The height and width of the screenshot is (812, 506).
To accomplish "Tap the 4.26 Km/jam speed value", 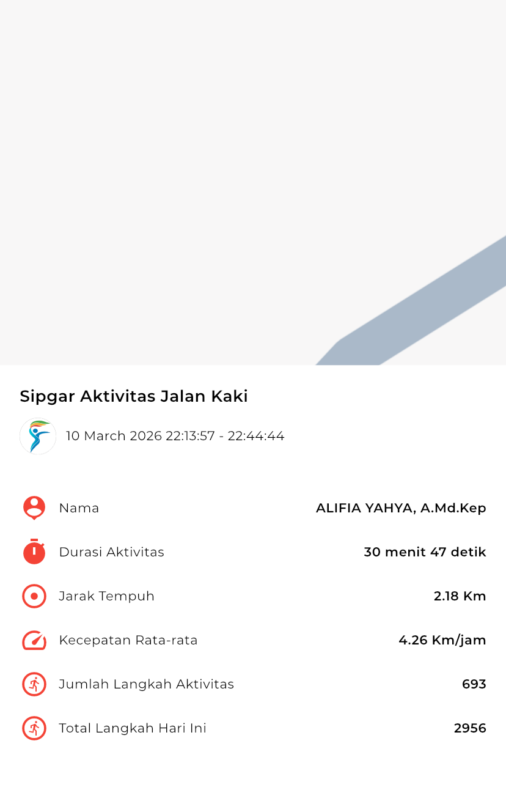I will [x=442, y=640].
